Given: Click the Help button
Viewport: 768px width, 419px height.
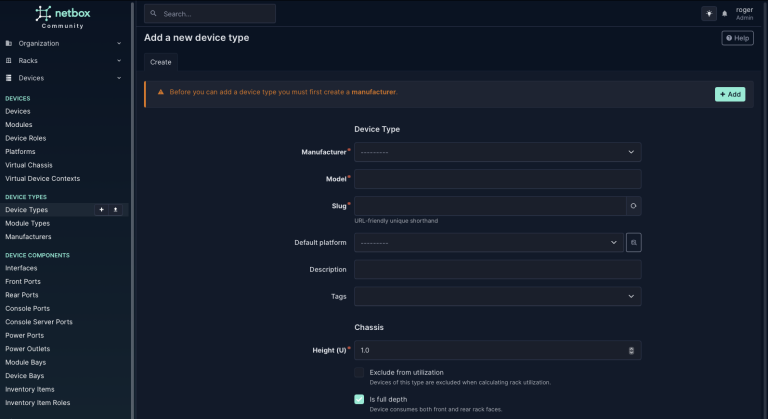Looking at the screenshot, I should (x=737, y=38).
